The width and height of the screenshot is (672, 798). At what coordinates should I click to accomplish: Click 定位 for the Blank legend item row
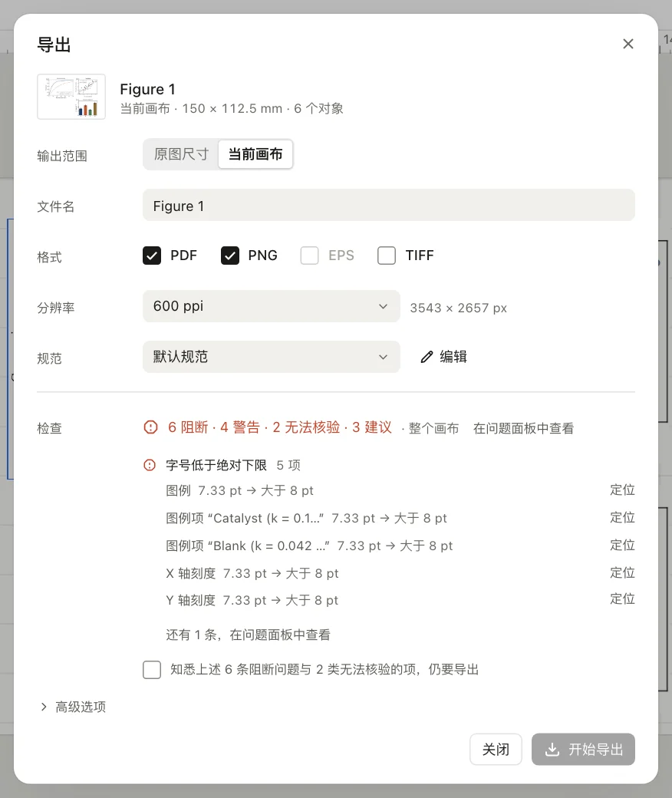(622, 545)
